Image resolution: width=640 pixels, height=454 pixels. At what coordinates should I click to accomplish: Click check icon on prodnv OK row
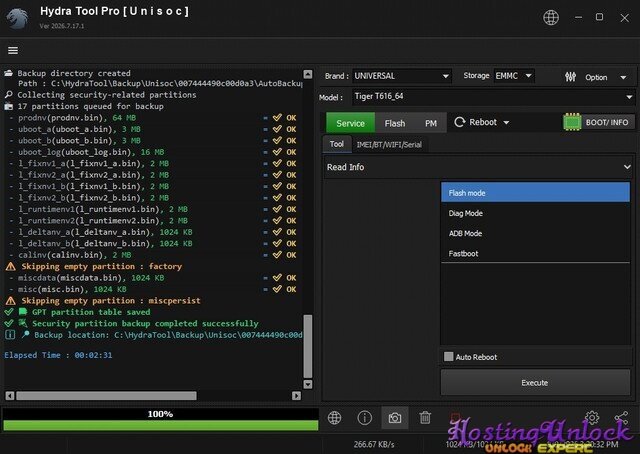coord(278,118)
